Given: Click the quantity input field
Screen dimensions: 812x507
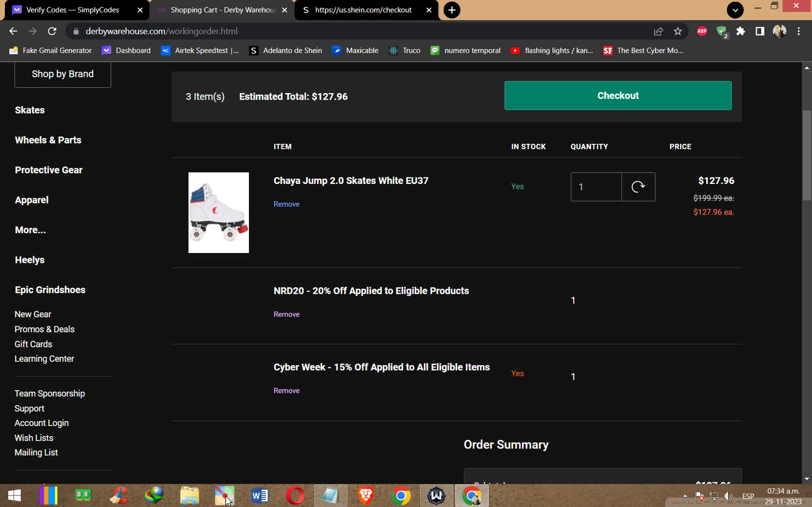Looking at the screenshot, I should tap(596, 187).
